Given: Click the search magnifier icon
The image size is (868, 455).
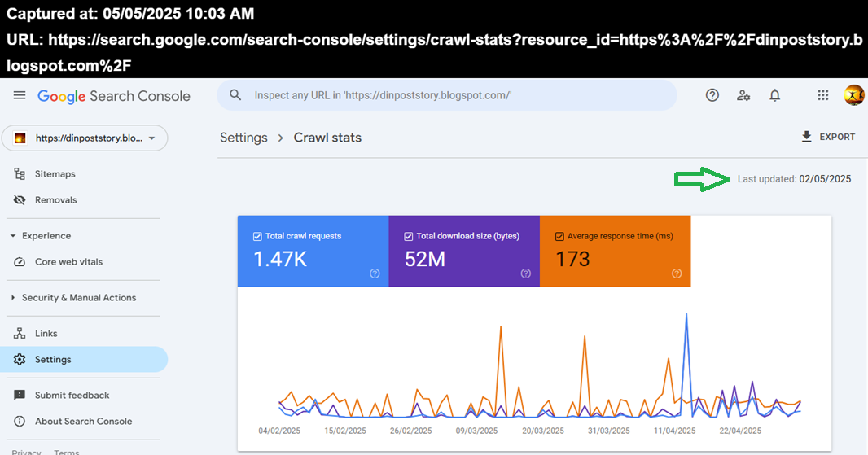Looking at the screenshot, I should (x=235, y=95).
